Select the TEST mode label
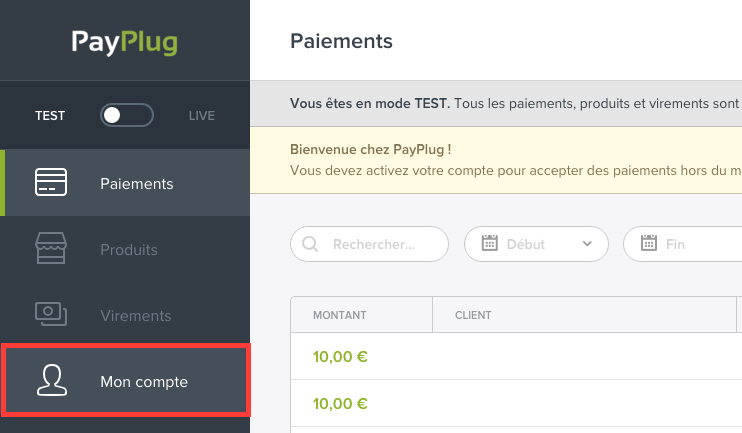 tap(50, 115)
